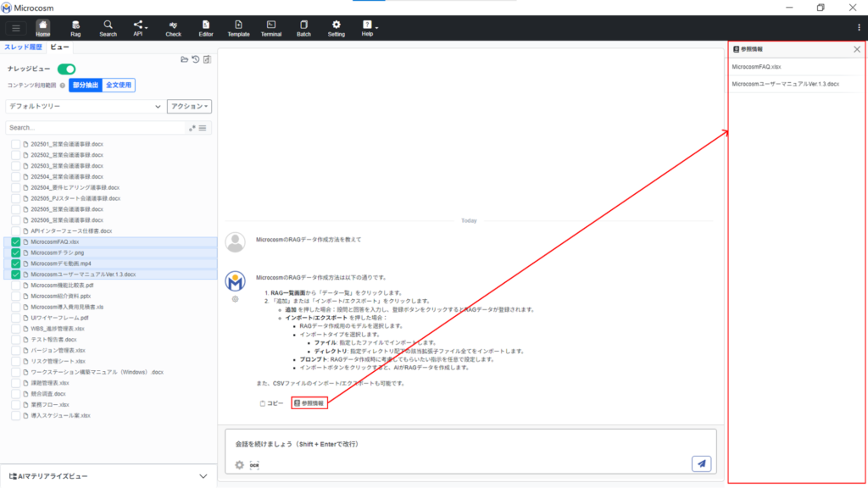Screen dimensions: 868x488
Task: Switch to the スレッド履歴 tab
Action: [23, 47]
